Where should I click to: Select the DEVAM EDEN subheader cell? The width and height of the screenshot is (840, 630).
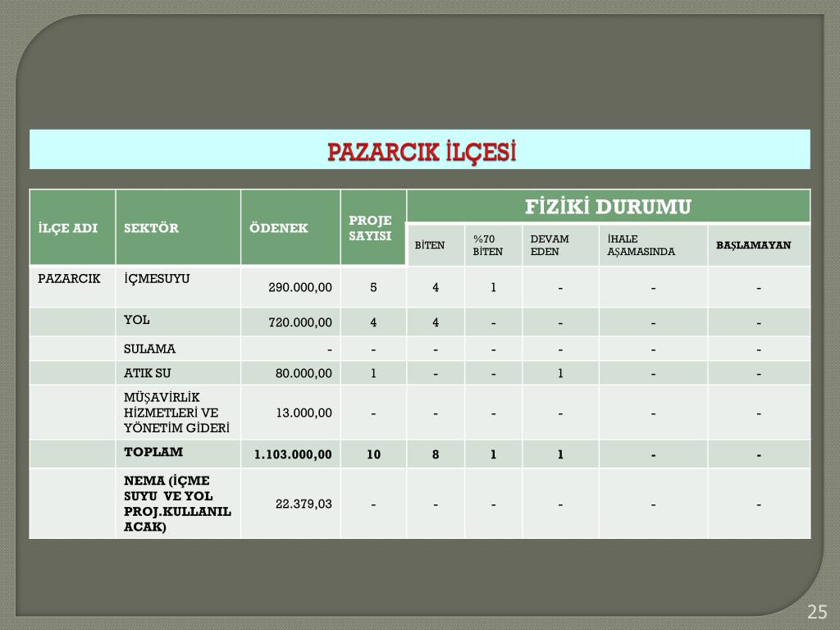[560, 245]
